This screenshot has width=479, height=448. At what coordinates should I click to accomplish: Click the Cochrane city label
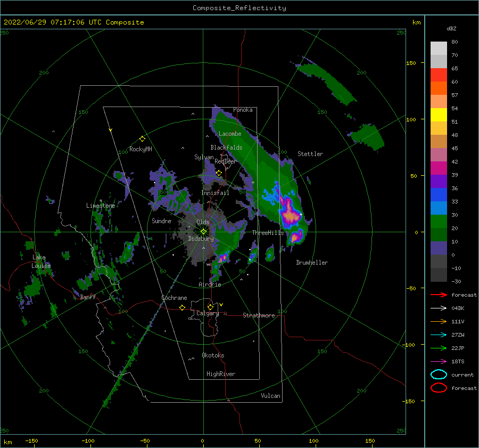(174, 298)
